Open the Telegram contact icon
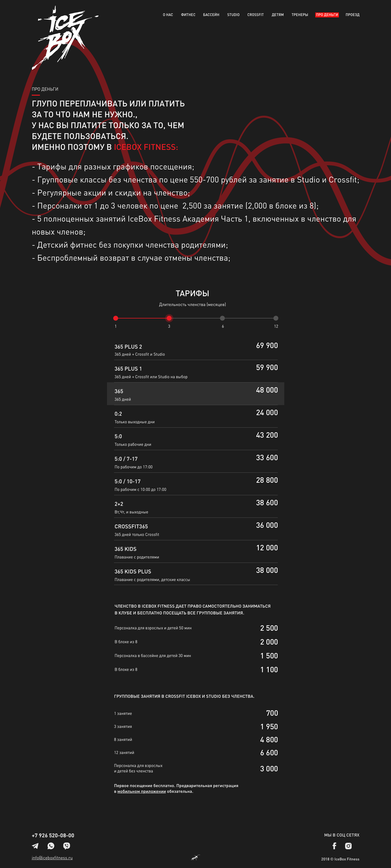The height and width of the screenshot is (868, 391). 35,846
